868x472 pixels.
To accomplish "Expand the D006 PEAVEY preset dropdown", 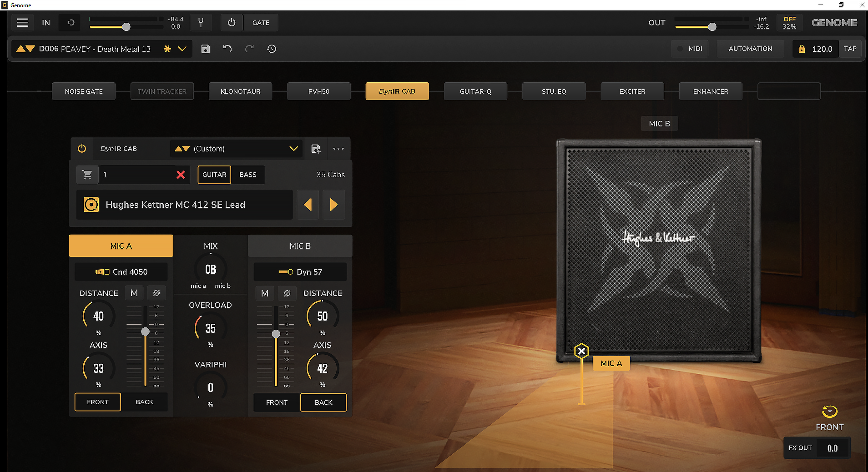I will point(182,49).
